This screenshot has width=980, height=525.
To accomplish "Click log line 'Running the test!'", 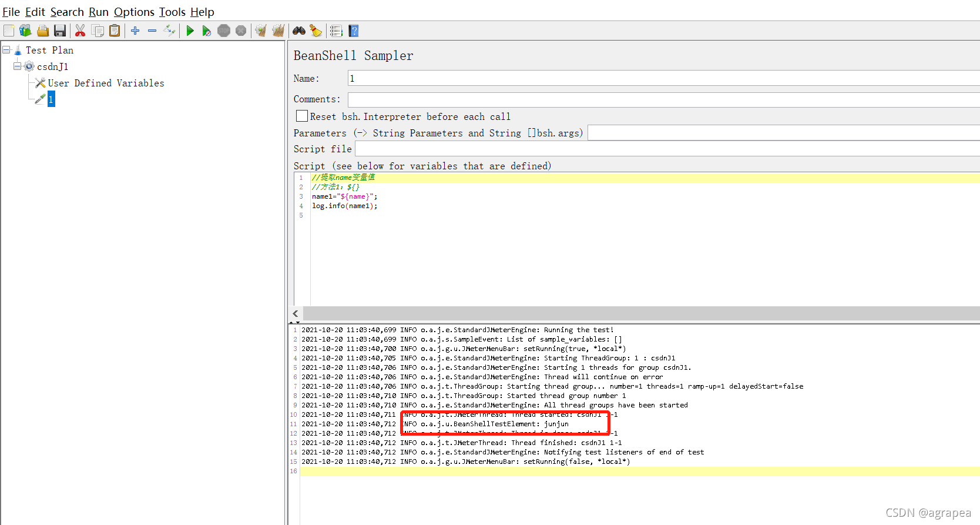I will pyautogui.click(x=458, y=330).
